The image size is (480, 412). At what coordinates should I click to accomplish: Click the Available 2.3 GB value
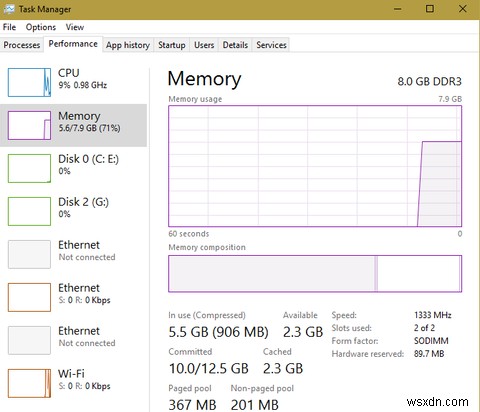[x=303, y=332]
